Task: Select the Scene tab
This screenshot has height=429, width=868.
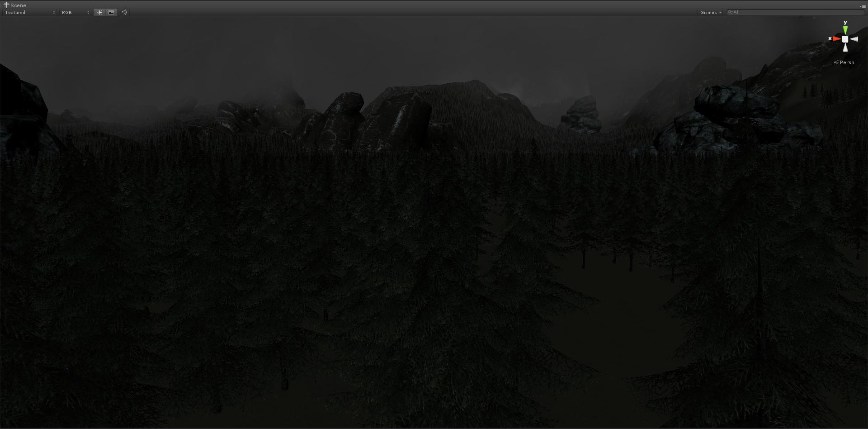Action: (x=15, y=5)
